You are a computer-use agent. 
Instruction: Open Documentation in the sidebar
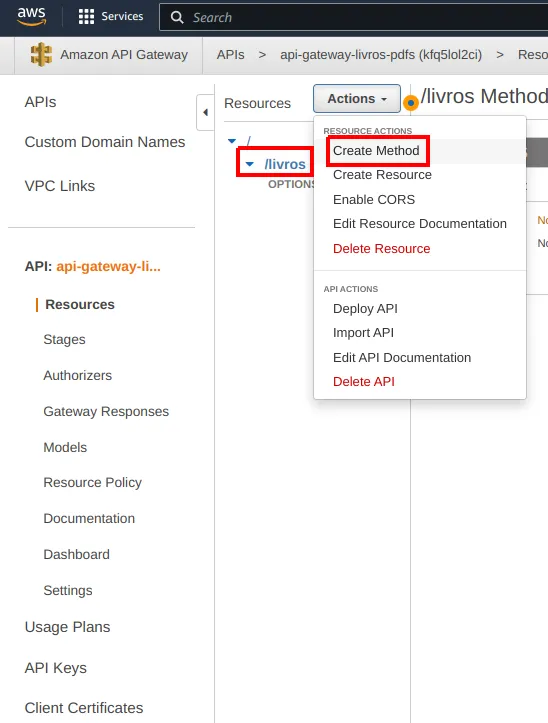click(x=89, y=518)
